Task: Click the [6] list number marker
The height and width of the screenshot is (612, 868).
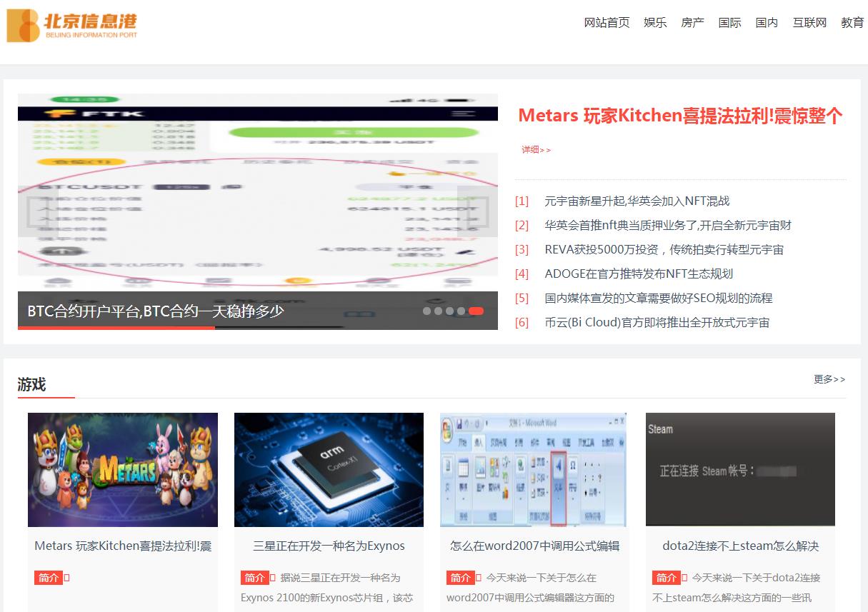Action: click(x=522, y=323)
